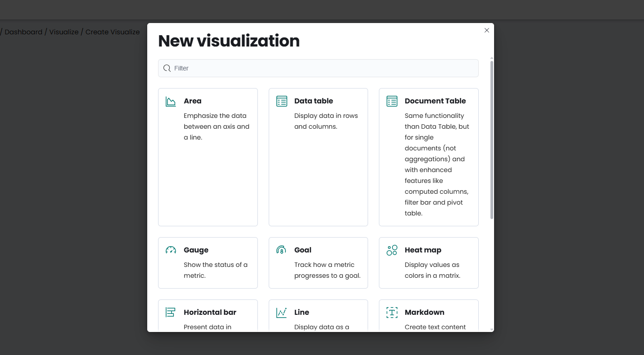This screenshot has height=355, width=644.
Task: Click the Goal icon
Action: tap(281, 250)
